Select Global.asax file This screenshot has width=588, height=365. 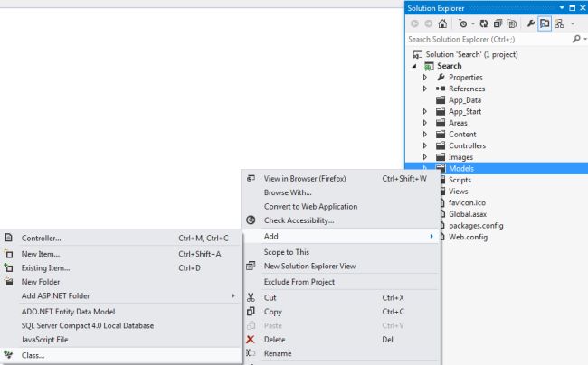pos(468,214)
